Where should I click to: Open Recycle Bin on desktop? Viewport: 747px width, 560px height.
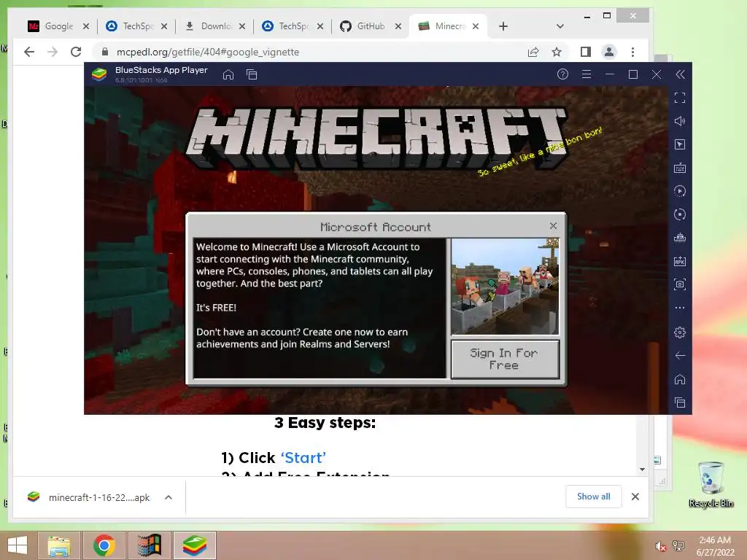(x=711, y=484)
